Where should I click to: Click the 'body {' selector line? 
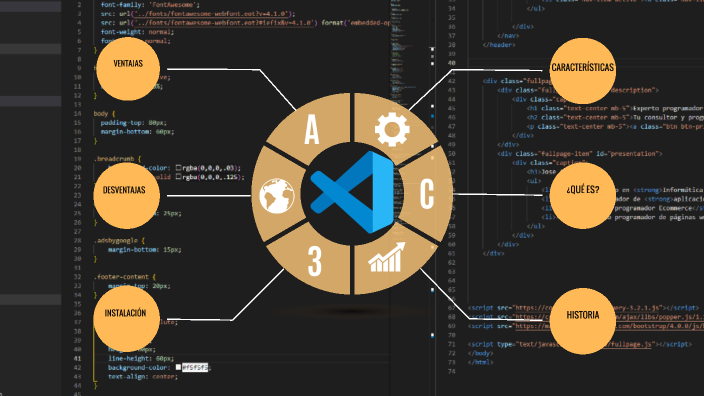105,114
